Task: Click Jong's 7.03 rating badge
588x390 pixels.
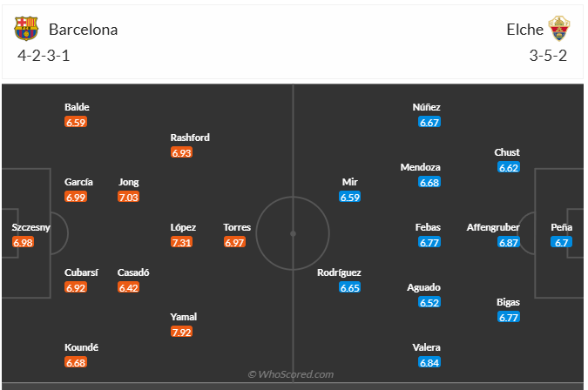Action: [x=129, y=198]
